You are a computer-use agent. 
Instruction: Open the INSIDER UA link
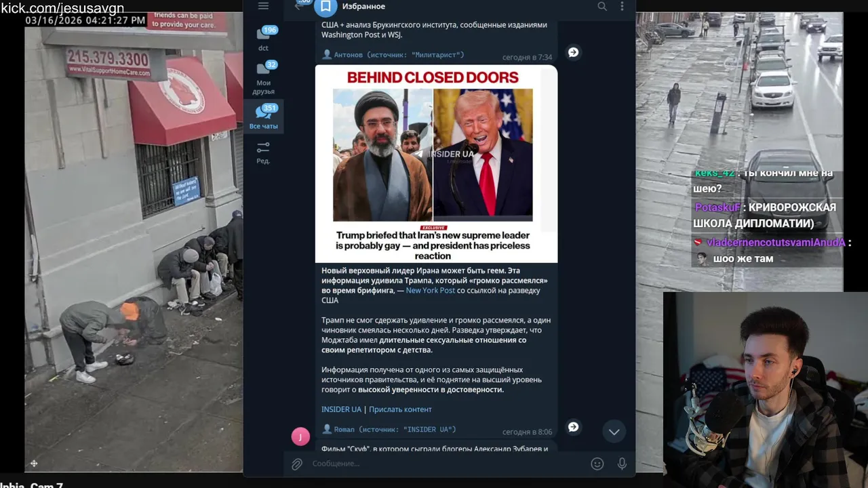[x=341, y=409]
